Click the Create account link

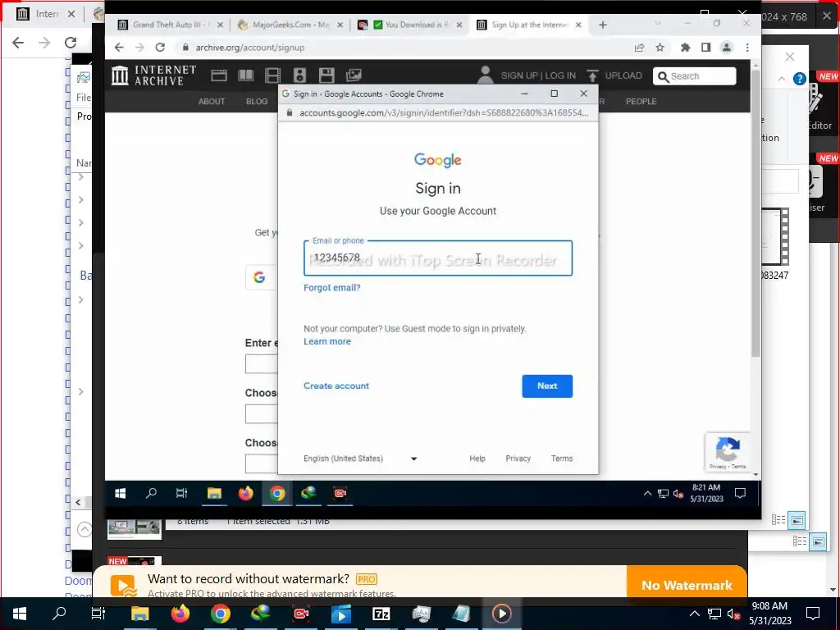[x=336, y=386]
